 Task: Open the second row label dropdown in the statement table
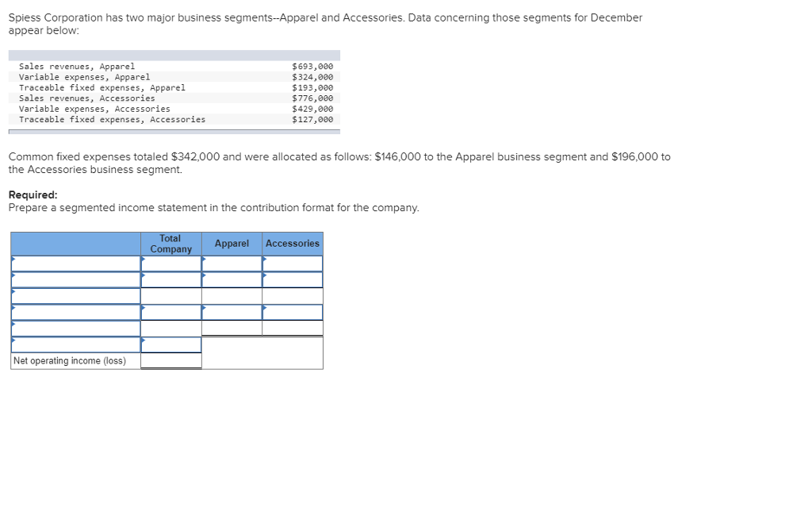tap(75, 280)
